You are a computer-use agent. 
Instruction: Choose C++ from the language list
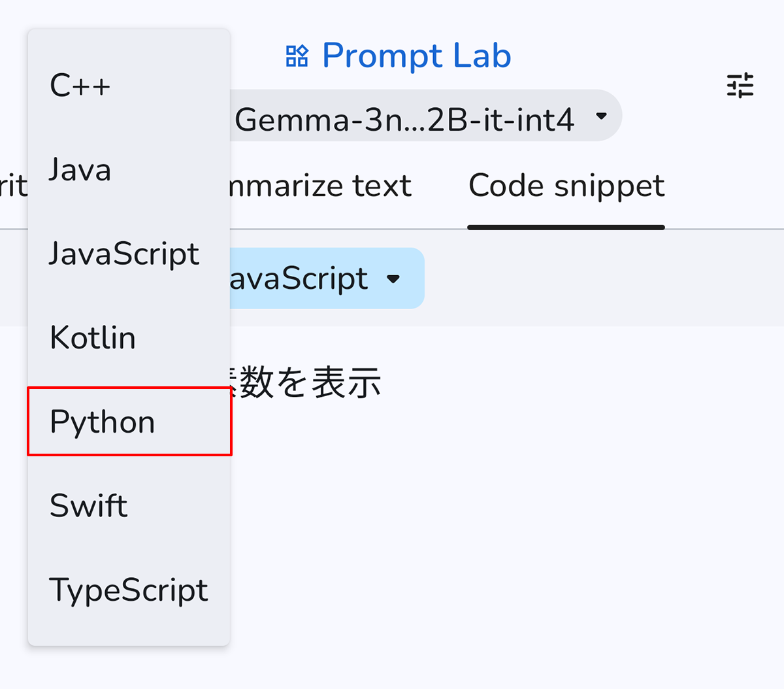[x=80, y=86]
